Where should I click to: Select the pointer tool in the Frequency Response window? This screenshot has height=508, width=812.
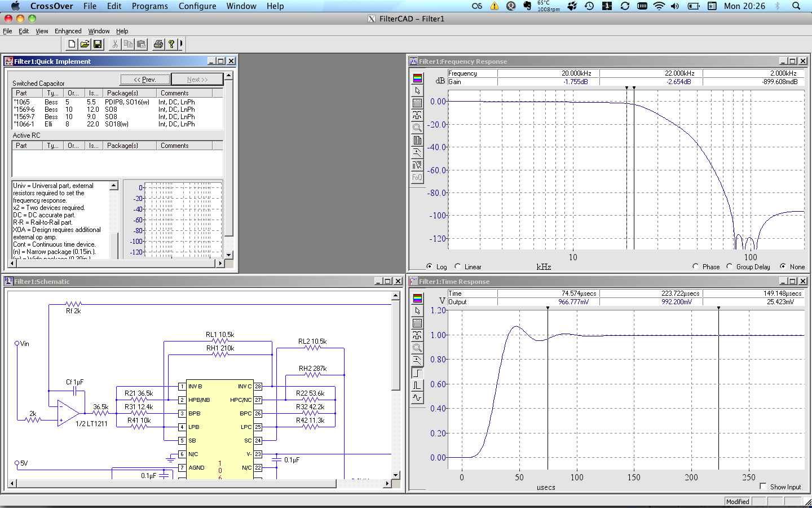[417, 90]
